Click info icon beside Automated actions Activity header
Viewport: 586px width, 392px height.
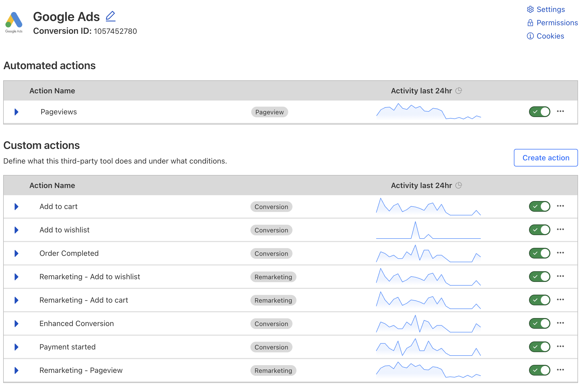459,91
